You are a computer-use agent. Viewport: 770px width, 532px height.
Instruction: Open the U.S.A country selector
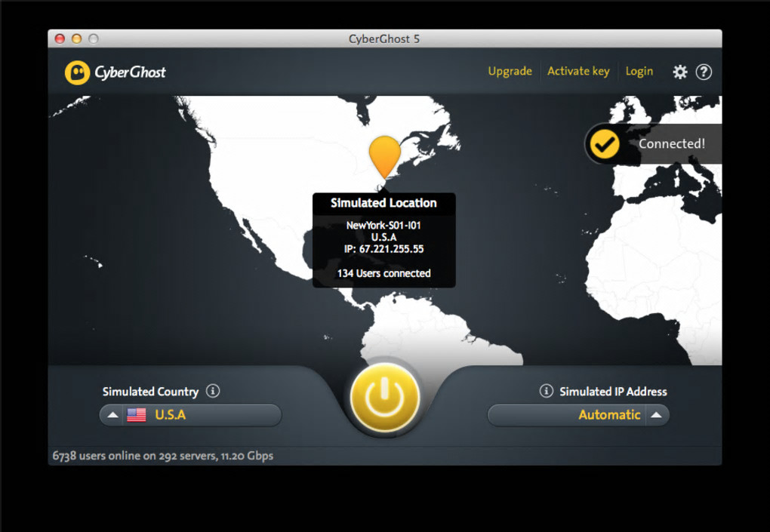click(x=190, y=415)
